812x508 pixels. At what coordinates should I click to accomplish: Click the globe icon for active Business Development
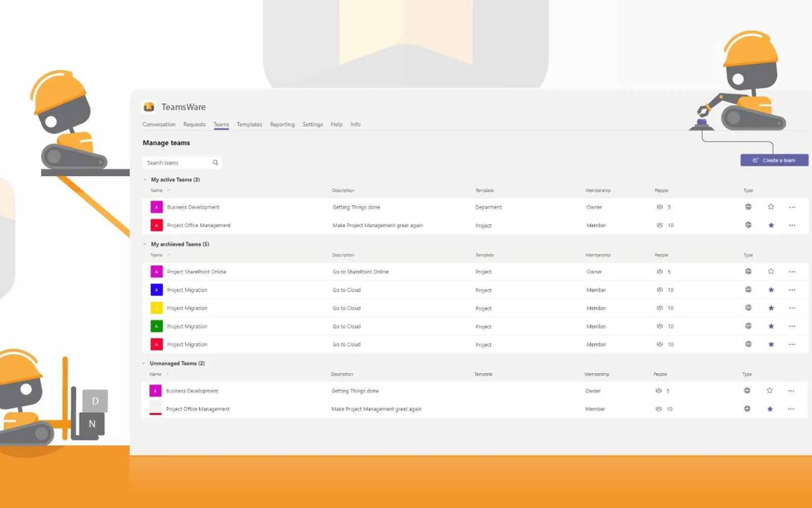[x=748, y=207]
